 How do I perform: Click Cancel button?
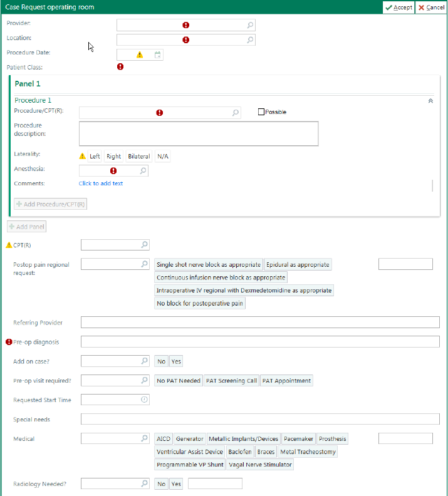[x=431, y=8]
